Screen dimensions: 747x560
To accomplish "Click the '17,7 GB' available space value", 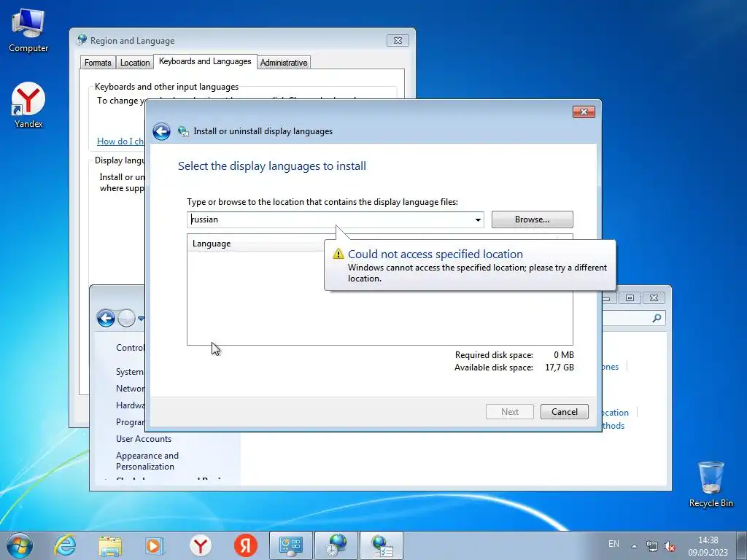I will click(560, 367).
